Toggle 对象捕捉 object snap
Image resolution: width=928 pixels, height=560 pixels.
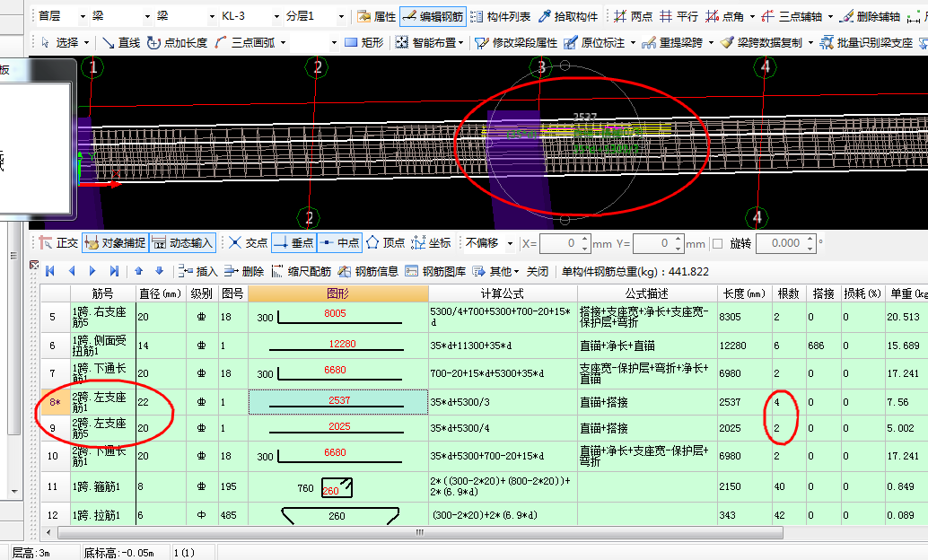point(115,243)
